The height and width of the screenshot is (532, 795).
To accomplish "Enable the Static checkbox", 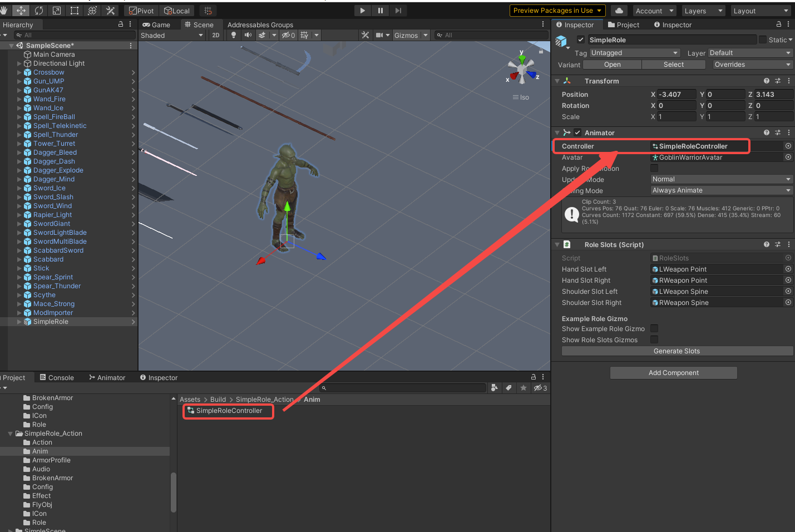I will (763, 40).
